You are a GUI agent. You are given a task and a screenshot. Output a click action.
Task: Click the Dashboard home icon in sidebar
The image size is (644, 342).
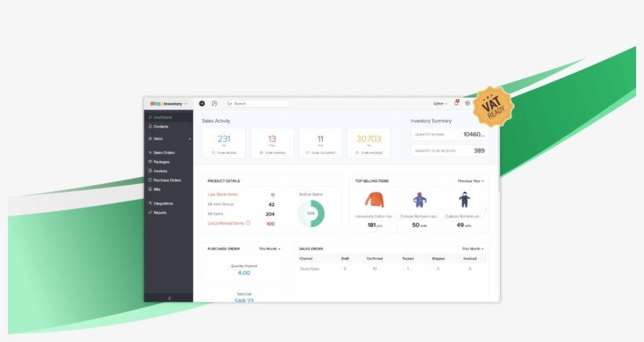coord(150,117)
